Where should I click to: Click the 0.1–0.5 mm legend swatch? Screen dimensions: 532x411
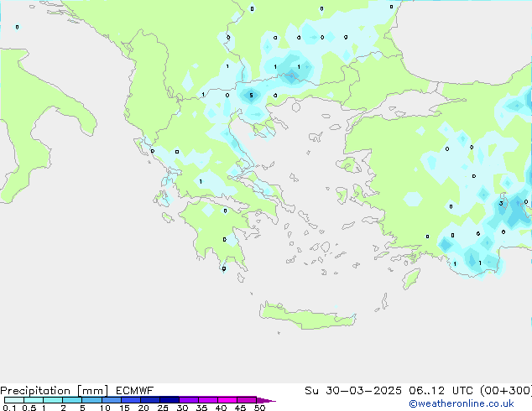coord(14,400)
